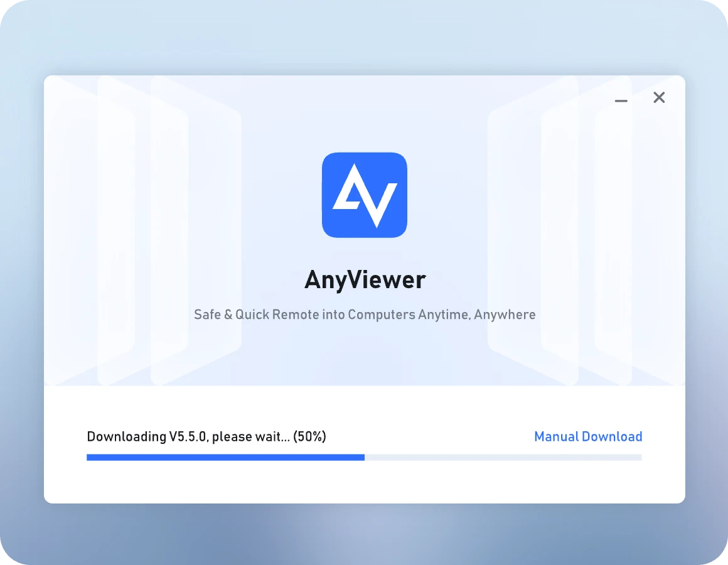Click the word Download in Manual Download

point(612,436)
